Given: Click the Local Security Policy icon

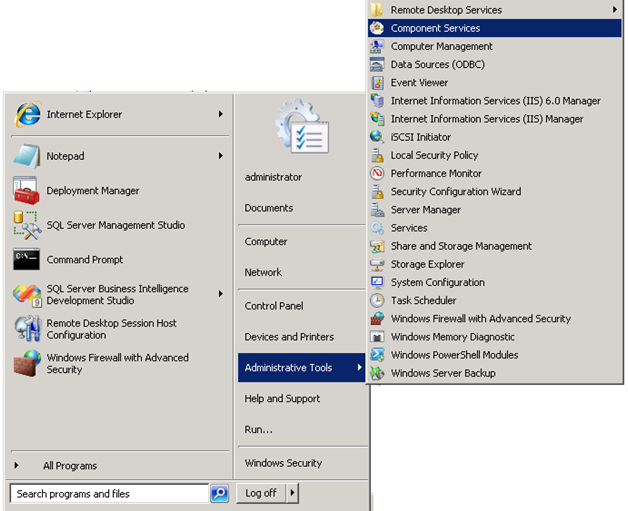Looking at the screenshot, I should coord(377,155).
